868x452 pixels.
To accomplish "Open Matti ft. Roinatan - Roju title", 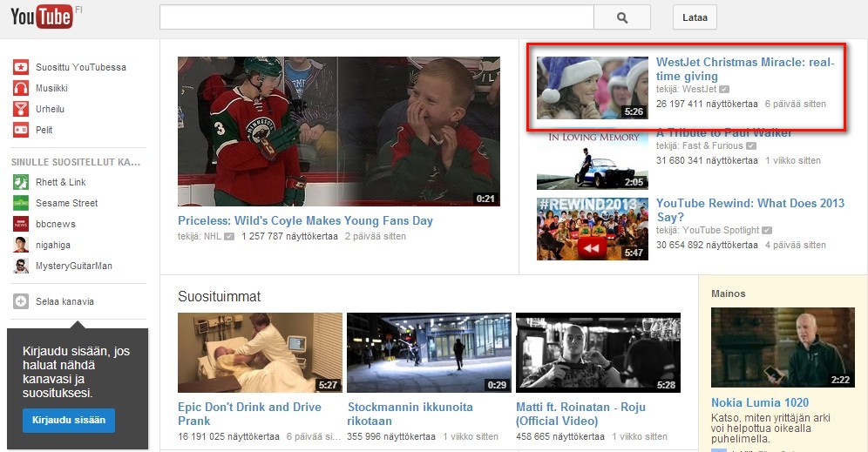I will pos(580,414).
